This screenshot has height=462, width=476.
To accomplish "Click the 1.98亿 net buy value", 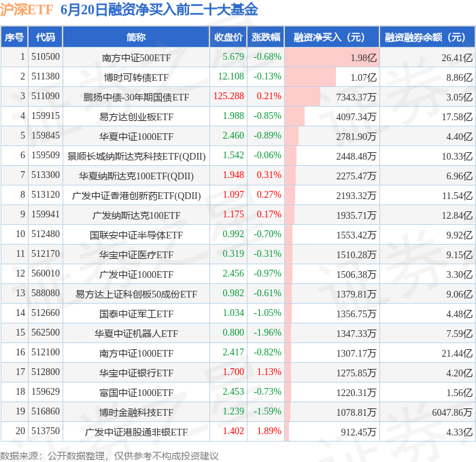I will coord(363,58).
